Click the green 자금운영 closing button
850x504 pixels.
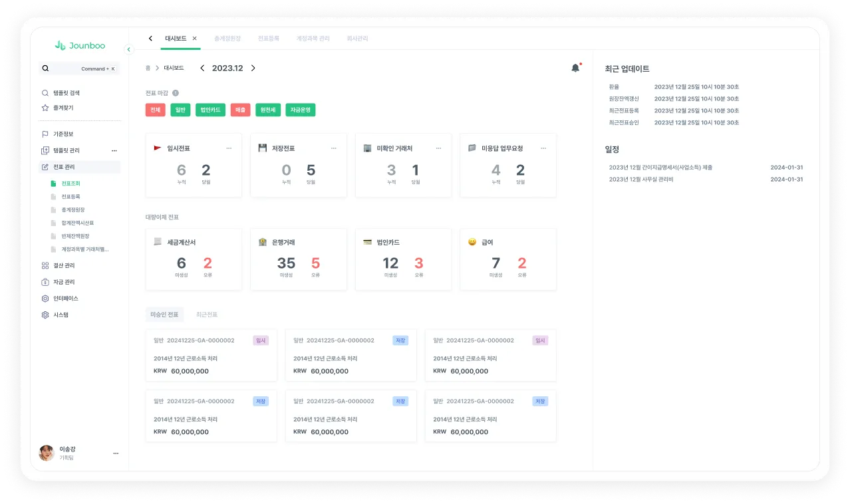pyautogui.click(x=301, y=110)
